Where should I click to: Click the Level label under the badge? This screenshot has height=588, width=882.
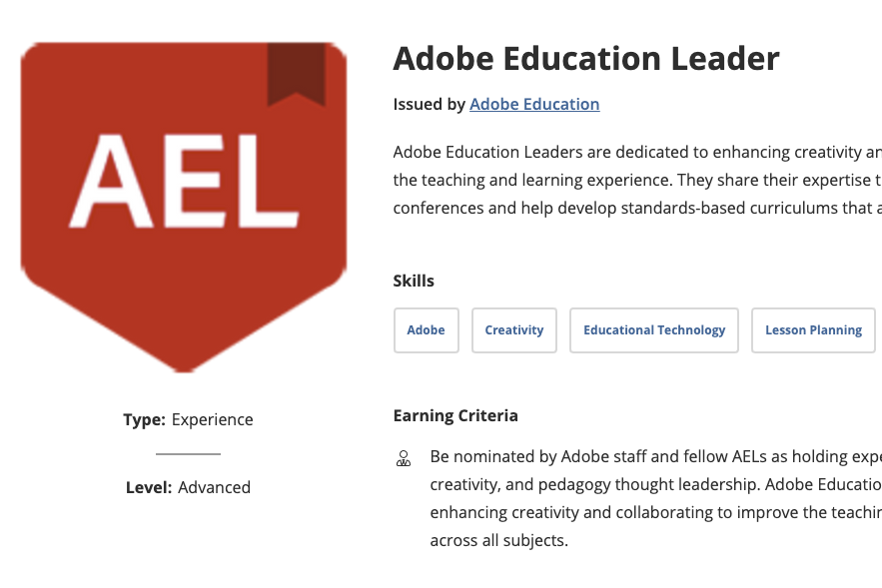149,487
